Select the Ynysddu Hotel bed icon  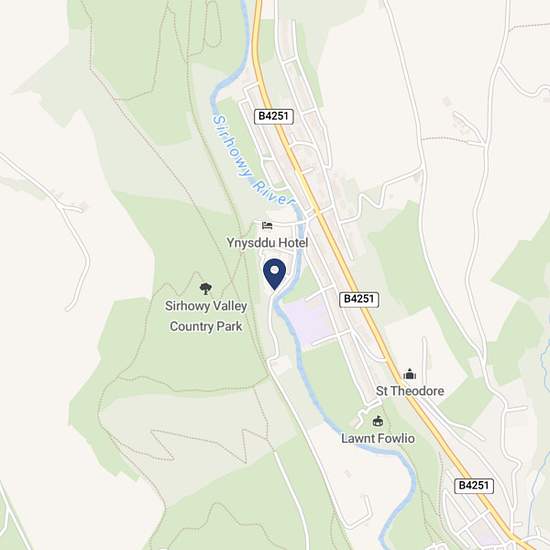coord(267,225)
